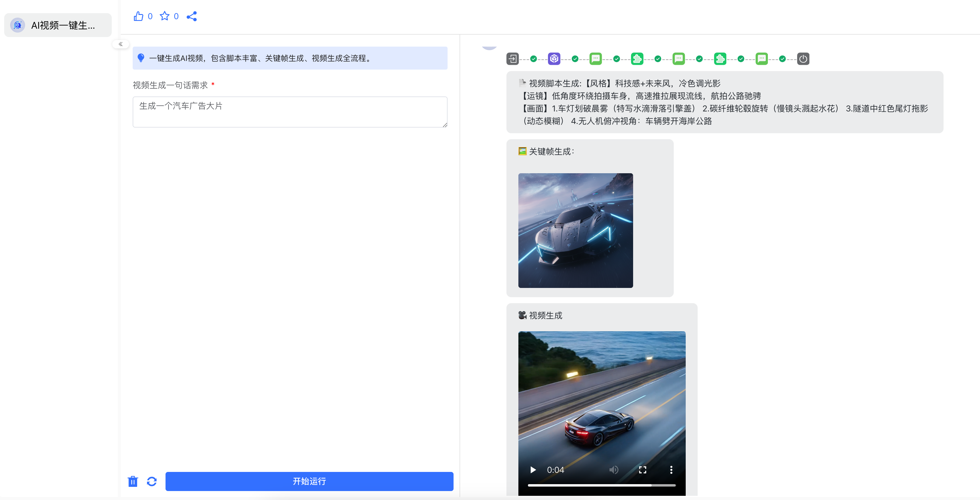Select the AI视频一键生 sidebar item
This screenshot has width=980, height=500.
(x=58, y=25)
